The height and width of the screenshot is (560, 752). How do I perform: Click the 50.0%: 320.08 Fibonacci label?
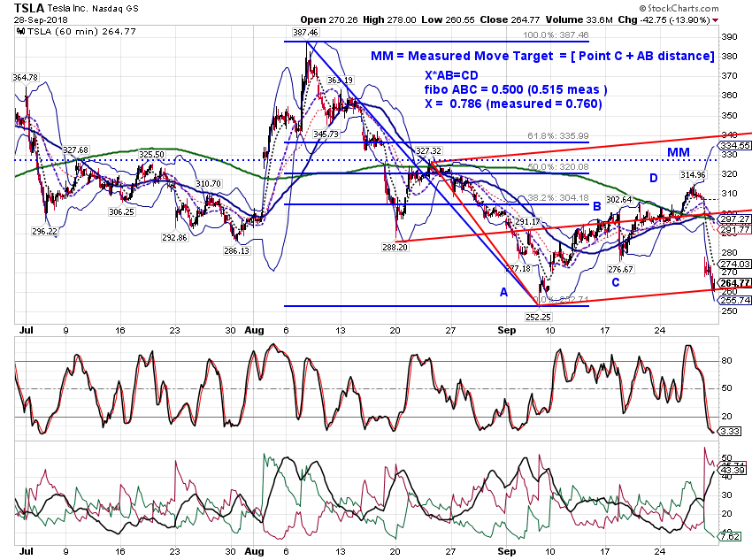558,166
